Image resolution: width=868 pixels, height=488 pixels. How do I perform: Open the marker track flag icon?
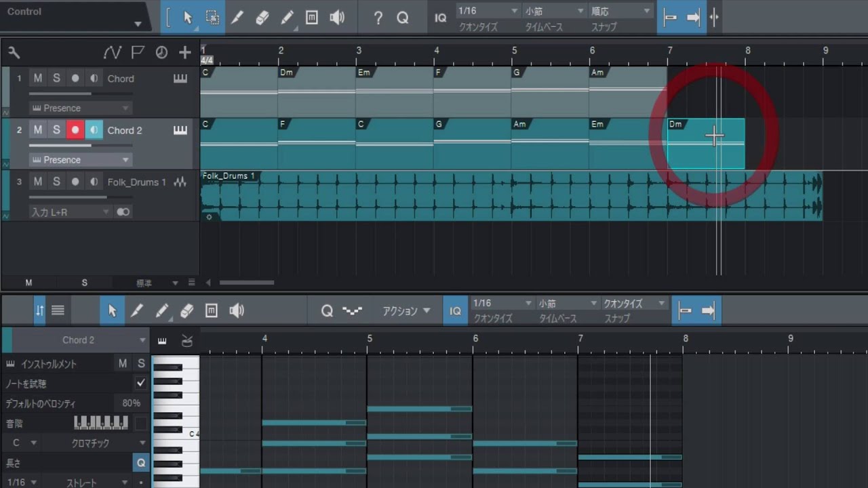pyautogui.click(x=138, y=53)
